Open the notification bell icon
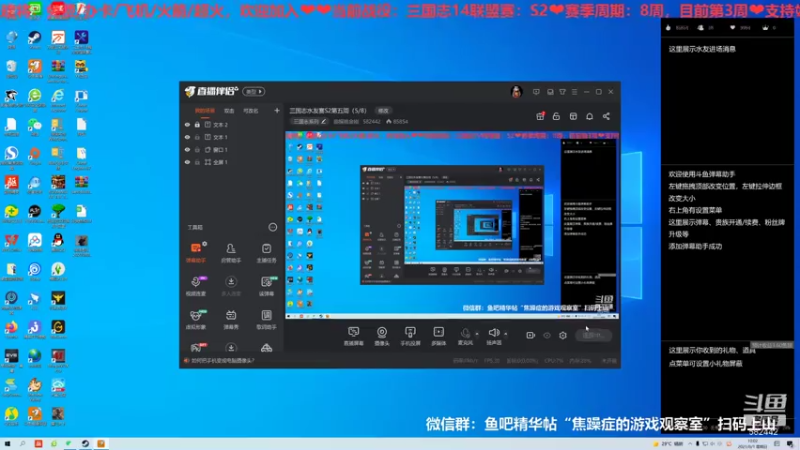This screenshot has height=450, width=800. [589, 116]
